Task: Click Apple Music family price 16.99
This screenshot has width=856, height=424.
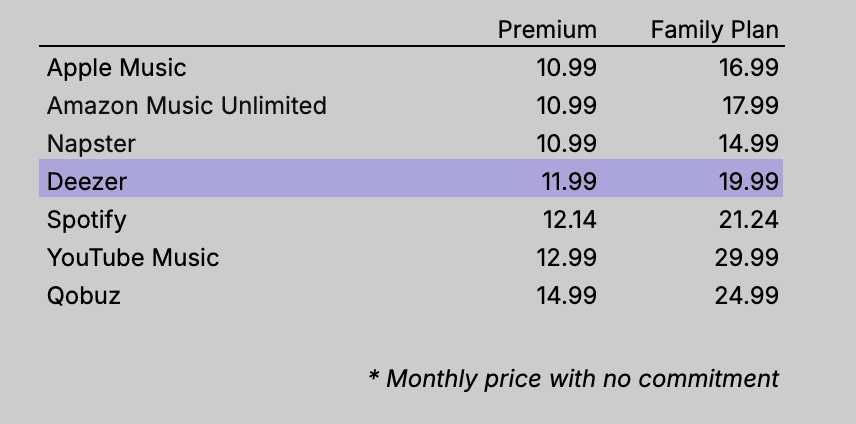Action: click(x=748, y=68)
